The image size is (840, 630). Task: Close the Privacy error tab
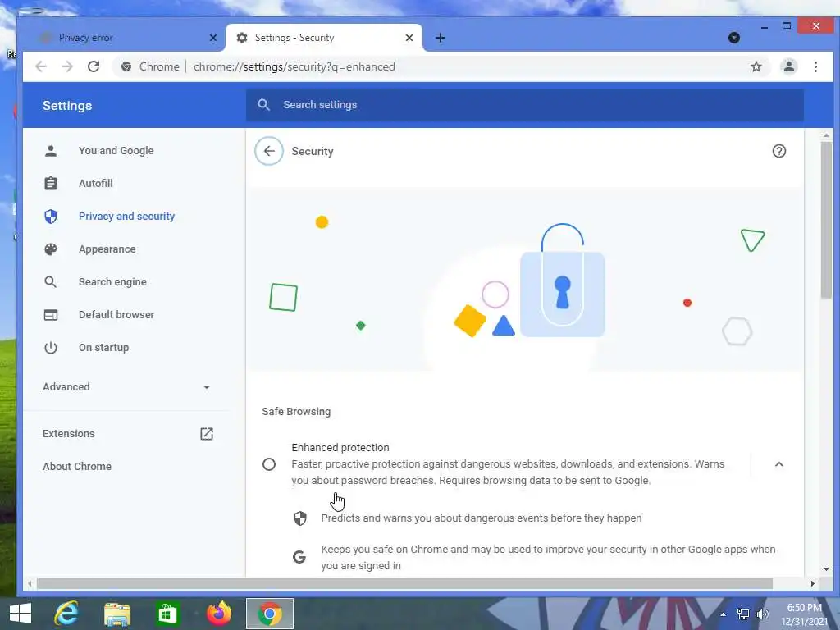coord(212,38)
